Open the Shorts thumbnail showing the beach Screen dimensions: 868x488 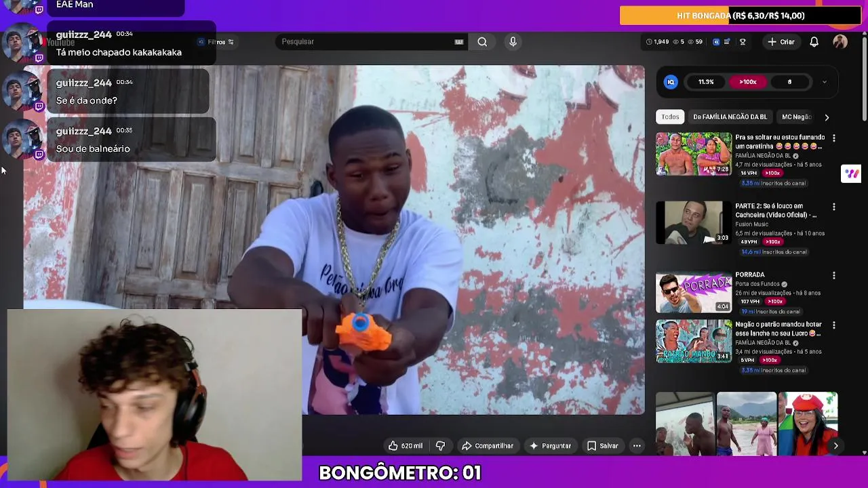click(747, 424)
